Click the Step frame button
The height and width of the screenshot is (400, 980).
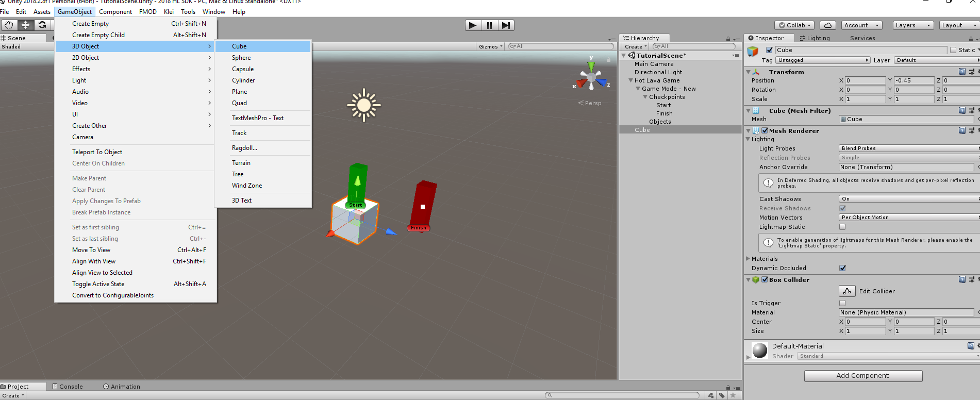[506, 25]
